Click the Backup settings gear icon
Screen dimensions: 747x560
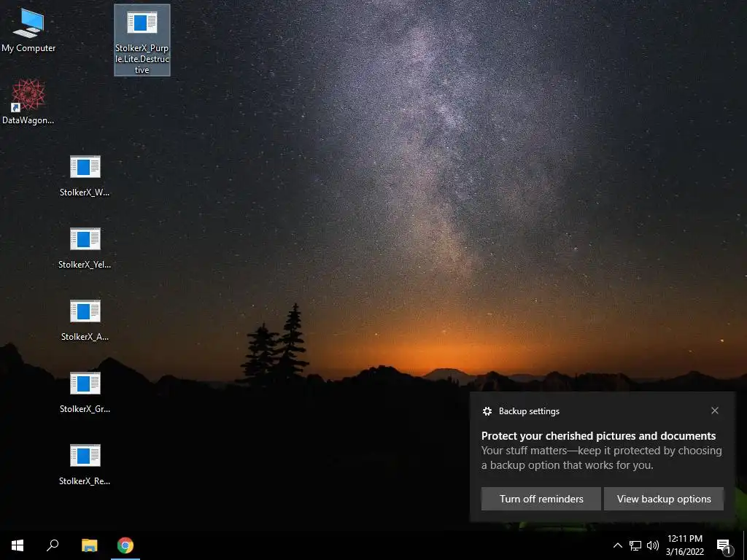(x=487, y=411)
